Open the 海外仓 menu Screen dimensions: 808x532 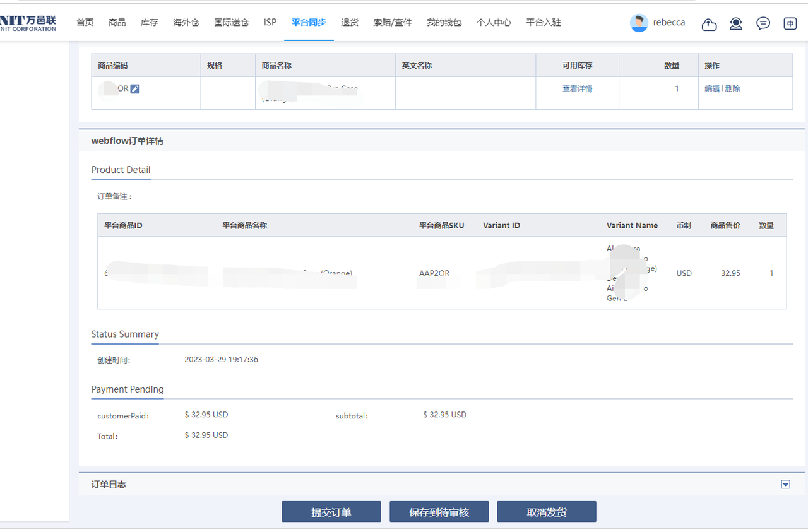[186, 22]
